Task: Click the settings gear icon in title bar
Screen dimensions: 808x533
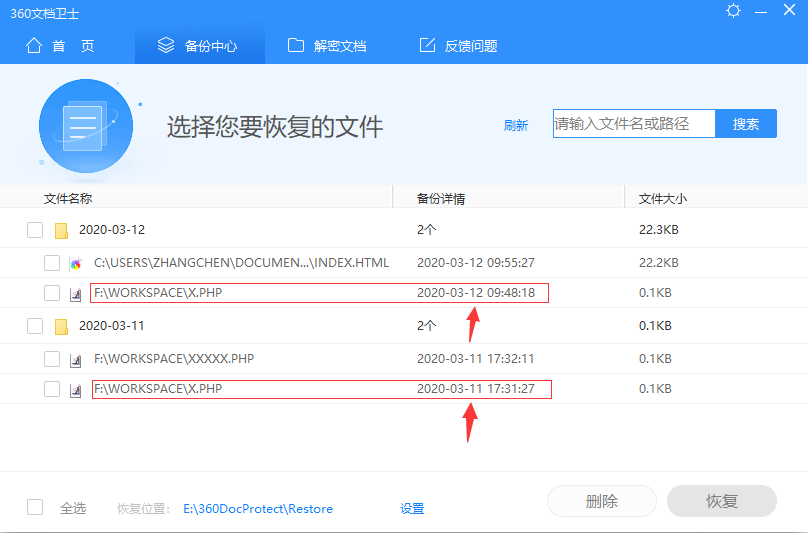Action: [734, 12]
